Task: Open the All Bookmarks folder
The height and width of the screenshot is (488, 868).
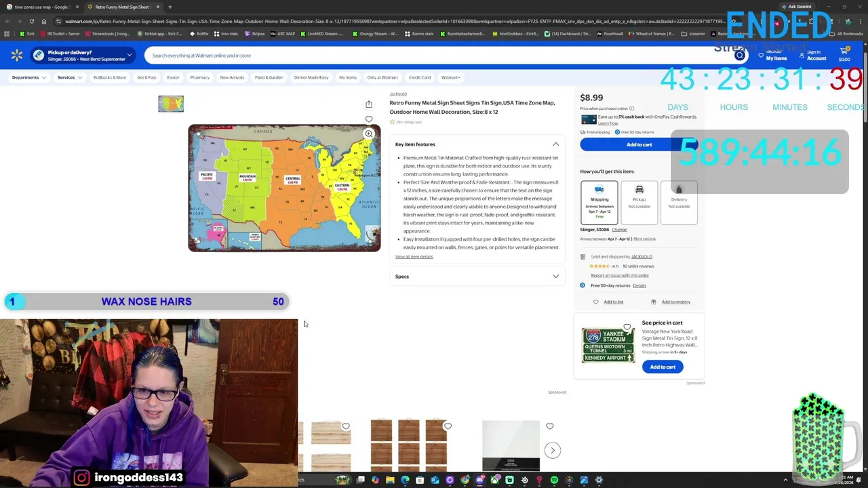Action: [x=846, y=34]
